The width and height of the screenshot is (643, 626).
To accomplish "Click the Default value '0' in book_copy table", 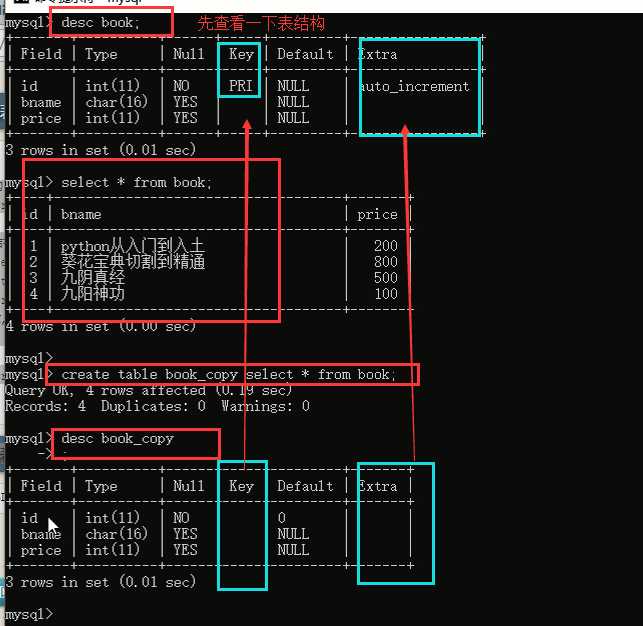I will (x=281, y=518).
